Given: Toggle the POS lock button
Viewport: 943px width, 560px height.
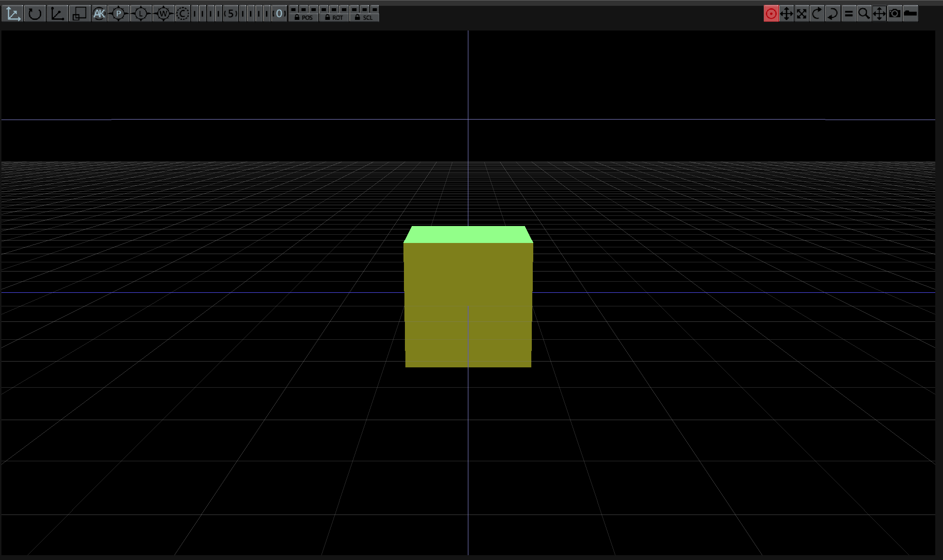Looking at the screenshot, I should [304, 17].
